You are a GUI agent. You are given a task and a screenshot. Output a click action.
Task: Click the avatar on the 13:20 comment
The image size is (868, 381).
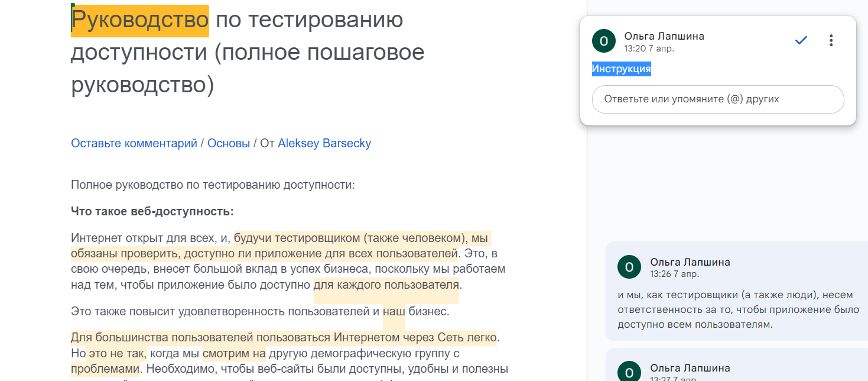[x=604, y=41]
